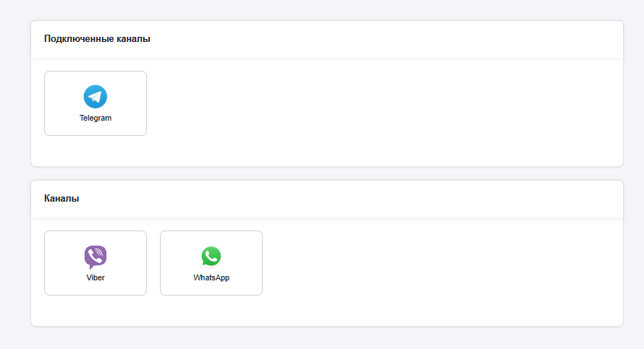Click the Viber text label
The image size is (644, 349).
pyautogui.click(x=96, y=277)
